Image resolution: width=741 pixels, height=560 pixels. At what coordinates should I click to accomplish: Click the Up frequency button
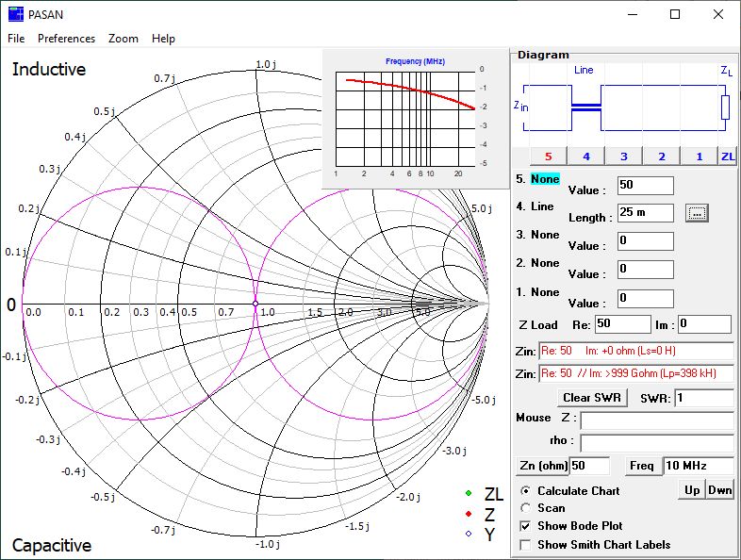point(692,490)
